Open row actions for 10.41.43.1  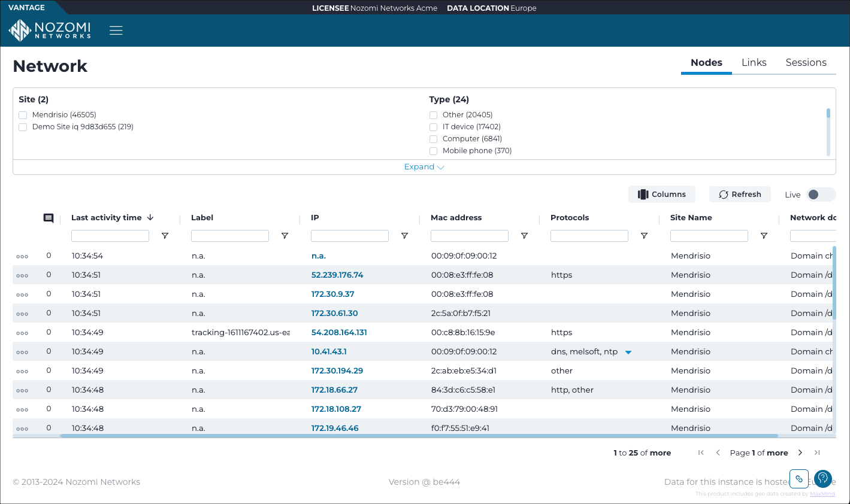[22, 352]
